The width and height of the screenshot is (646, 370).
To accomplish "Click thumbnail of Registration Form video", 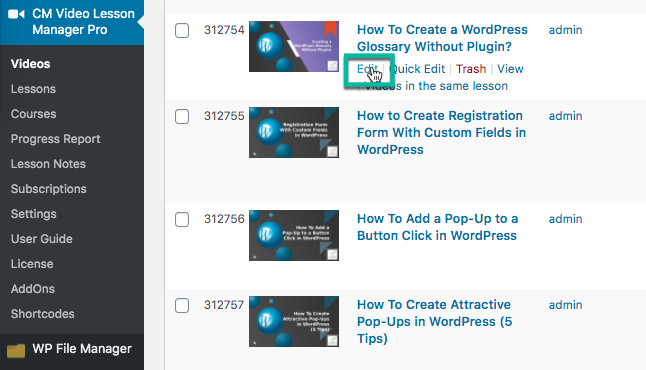I will click(294, 133).
